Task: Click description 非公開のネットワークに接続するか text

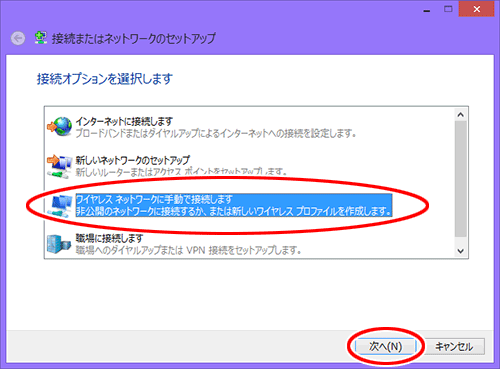Action: point(234,211)
